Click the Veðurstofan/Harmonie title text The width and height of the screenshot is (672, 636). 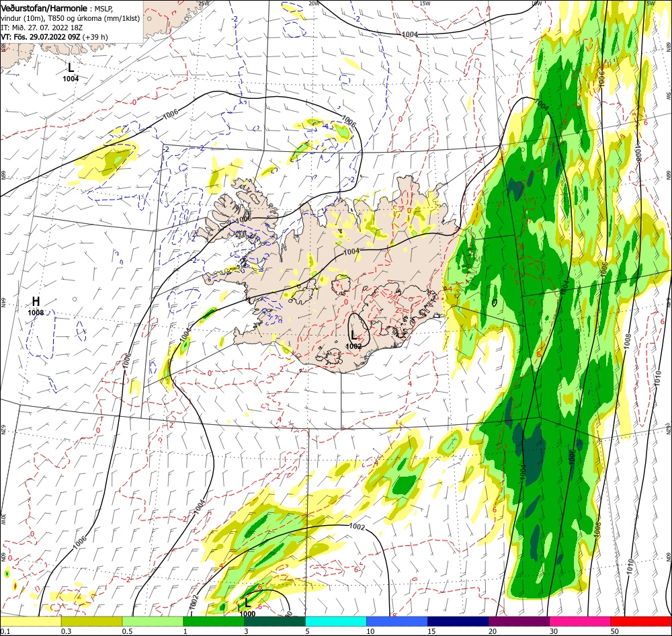coord(44,8)
